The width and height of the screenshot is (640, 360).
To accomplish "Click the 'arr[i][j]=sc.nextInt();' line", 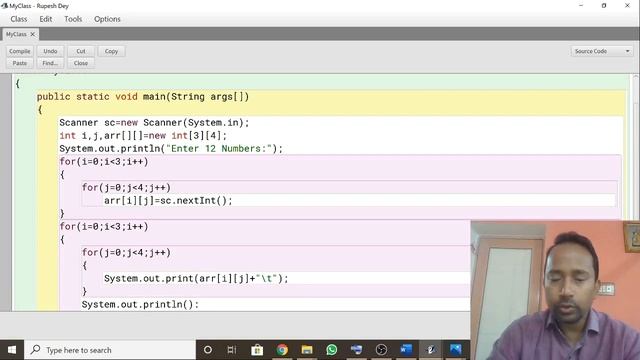I will coord(168,201).
